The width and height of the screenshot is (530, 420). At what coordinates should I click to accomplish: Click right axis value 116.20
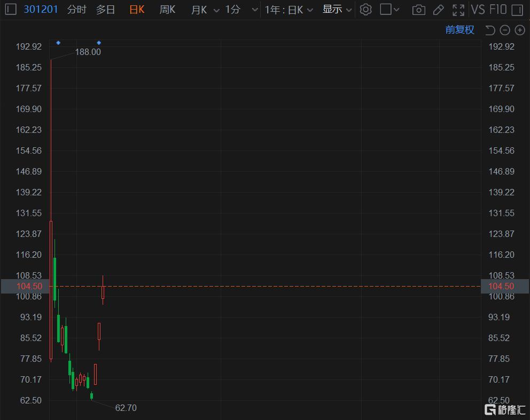coord(501,255)
